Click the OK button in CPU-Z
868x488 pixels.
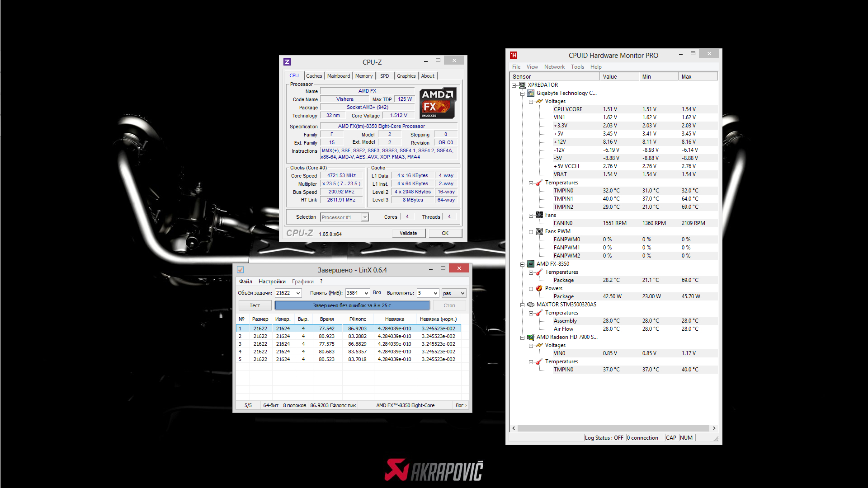[x=445, y=233]
